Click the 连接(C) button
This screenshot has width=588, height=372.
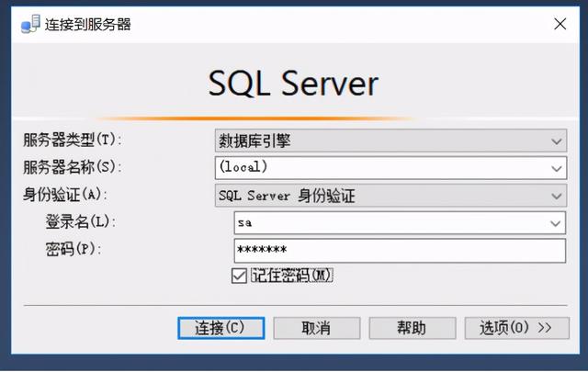point(220,328)
